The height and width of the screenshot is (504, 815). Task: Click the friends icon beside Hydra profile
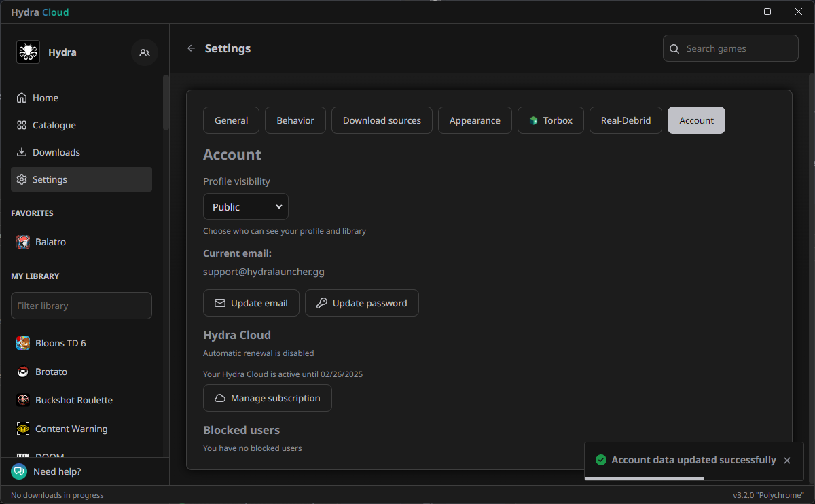click(144, 52)
